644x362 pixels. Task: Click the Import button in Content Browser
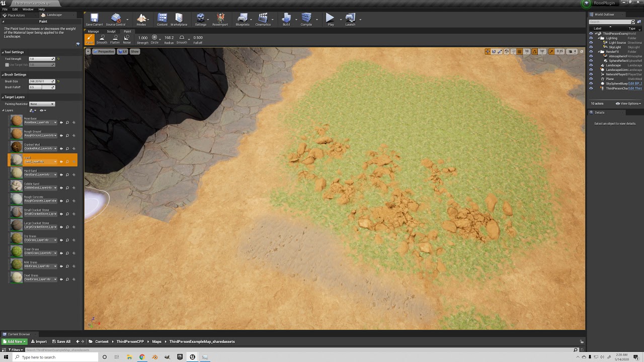[39, 342]
